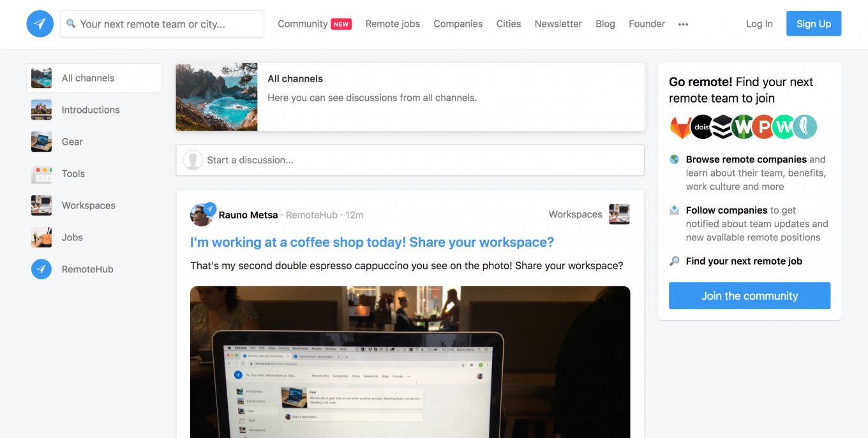
Task: Select Introductions channel in sidebar
Action: (90, 110)
